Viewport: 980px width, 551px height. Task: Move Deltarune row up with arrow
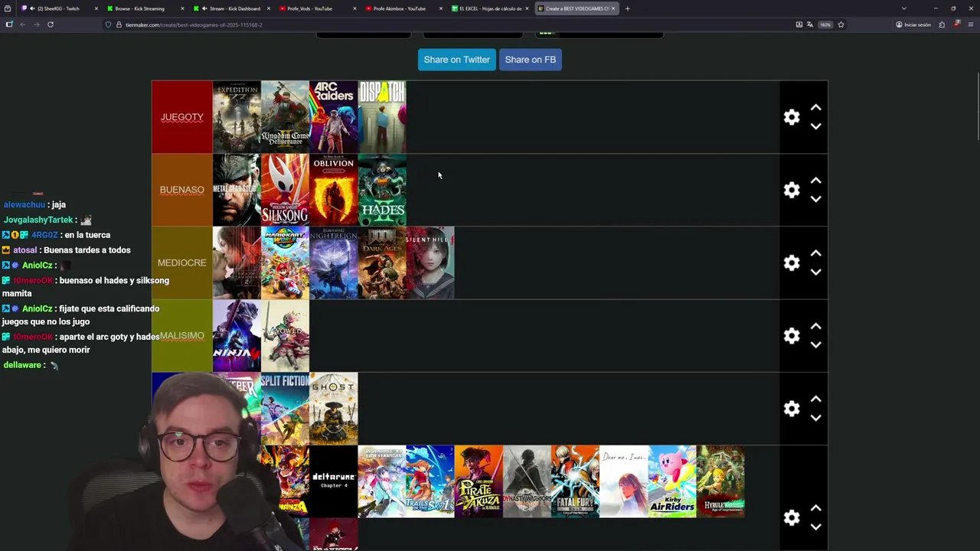pyautogui.click(x=816, y=509)
